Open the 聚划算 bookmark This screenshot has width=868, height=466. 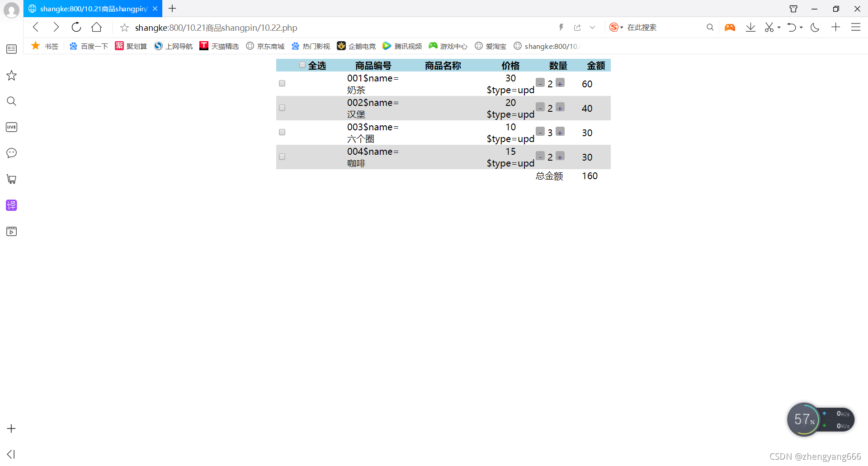point(131,46)
